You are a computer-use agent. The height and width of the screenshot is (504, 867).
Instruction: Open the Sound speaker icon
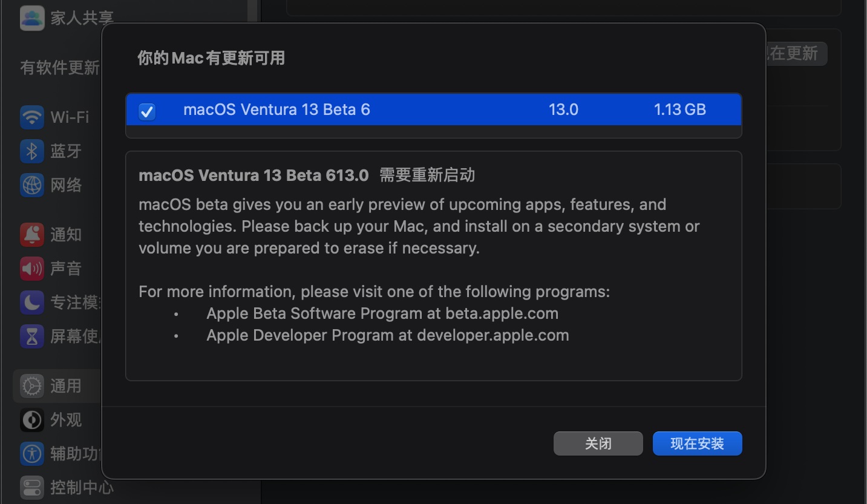31,268
